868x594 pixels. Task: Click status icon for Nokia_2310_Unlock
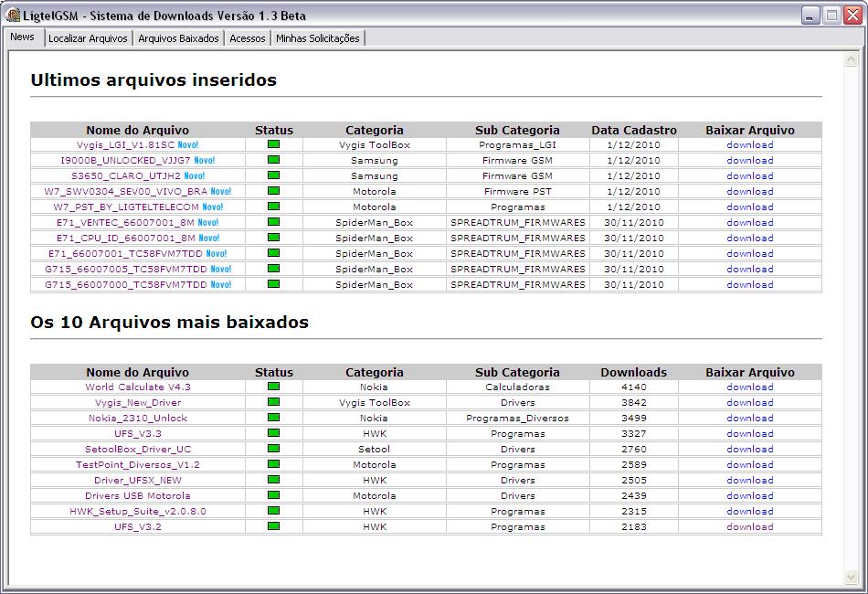pyautogui.click(x=273, y=418)
